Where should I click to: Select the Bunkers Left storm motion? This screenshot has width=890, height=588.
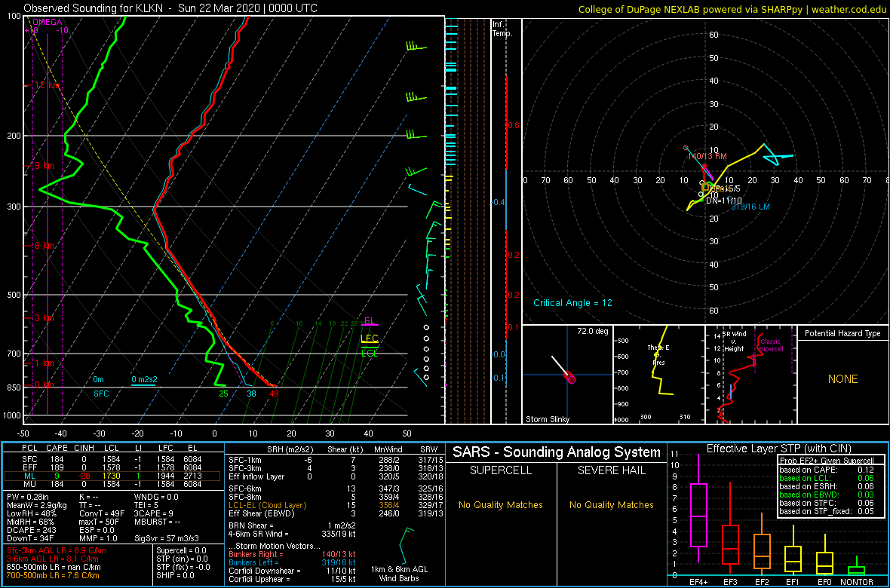[293, 562]
